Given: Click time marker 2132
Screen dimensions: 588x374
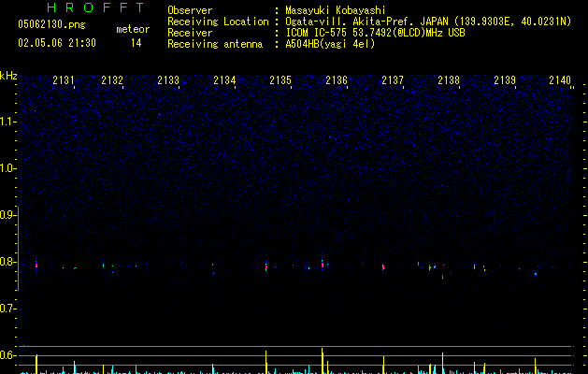Looking at the screenshot, I should (x=112, y=79).
